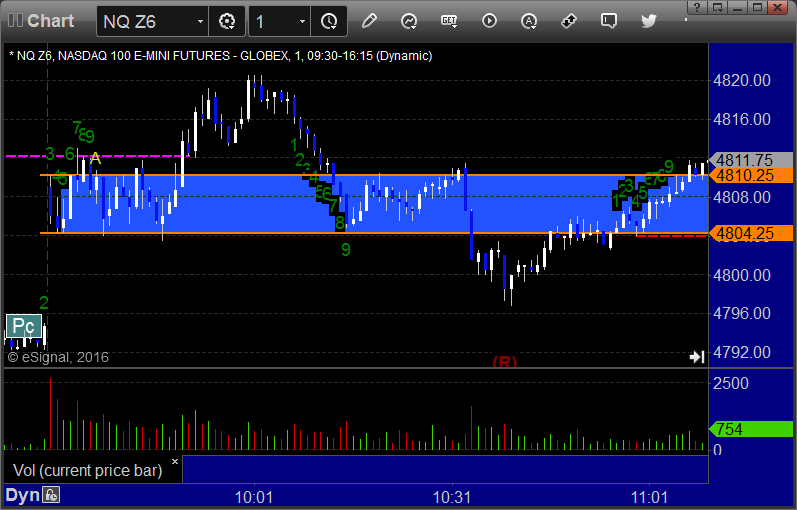Click the double-bar grip beside Chart
Image resolution: width=797 pixels, height=510 pixels.
15,20
